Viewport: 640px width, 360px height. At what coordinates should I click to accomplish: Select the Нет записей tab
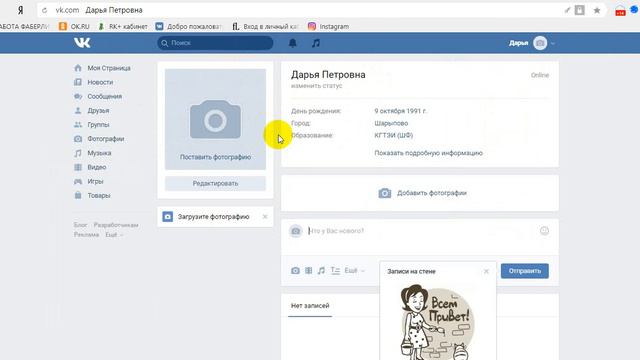point(310,306)
